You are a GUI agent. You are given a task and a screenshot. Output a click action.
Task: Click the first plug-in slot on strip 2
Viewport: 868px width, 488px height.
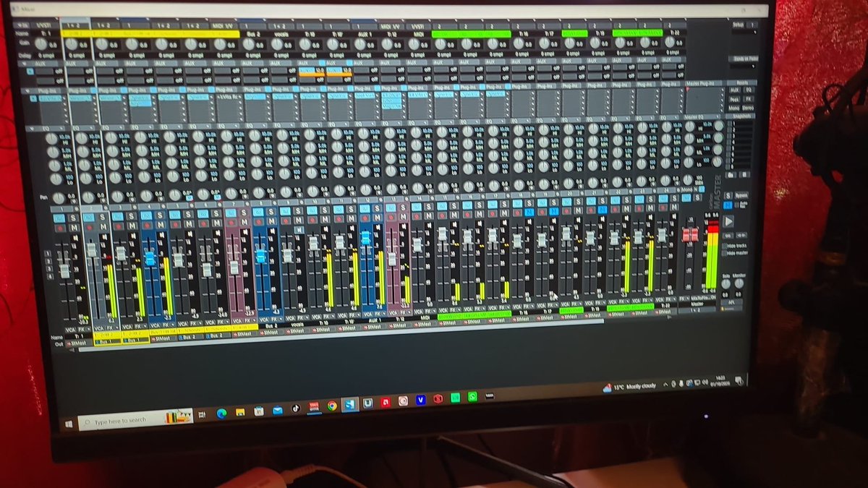tap(81, 98)
